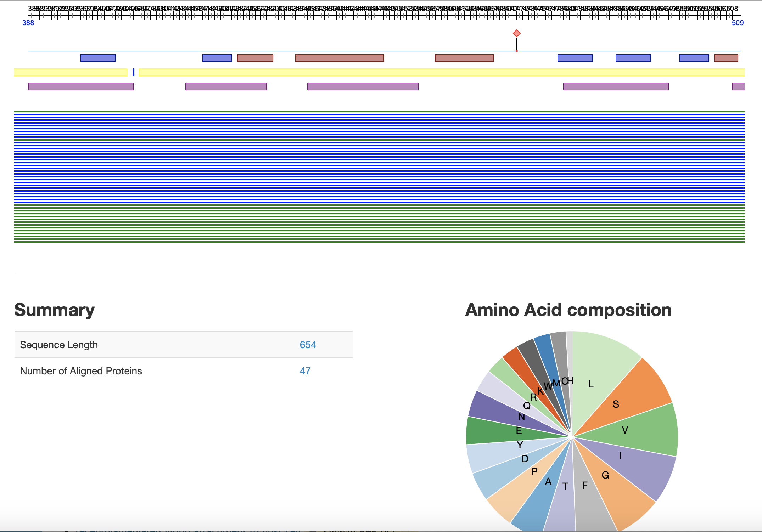Click the partially cut-off purple box at right edge

(738, 86)
